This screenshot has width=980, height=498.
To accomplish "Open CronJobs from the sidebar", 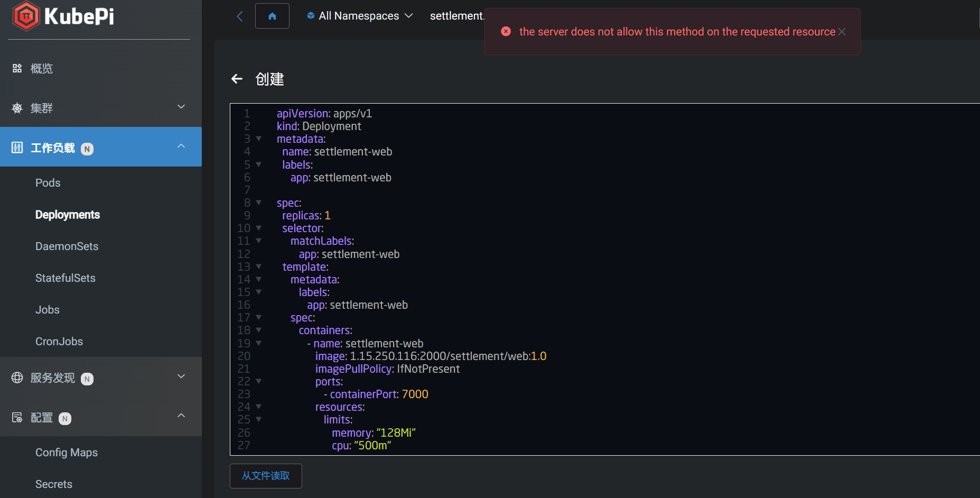I will click(x=59, y=341).
